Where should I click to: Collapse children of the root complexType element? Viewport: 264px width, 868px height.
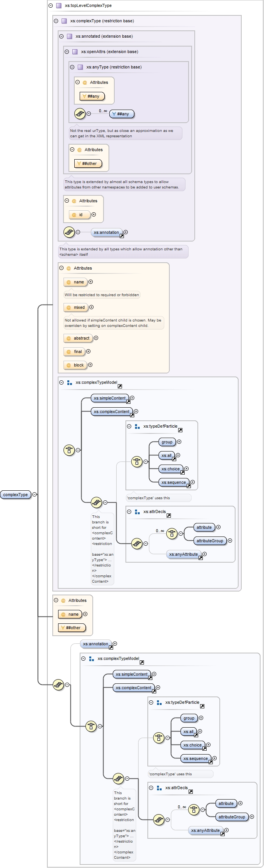pos(35,495)
